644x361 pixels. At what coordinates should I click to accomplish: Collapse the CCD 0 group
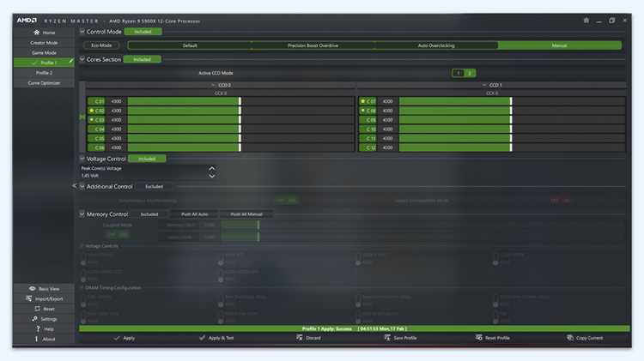point(213,85)
